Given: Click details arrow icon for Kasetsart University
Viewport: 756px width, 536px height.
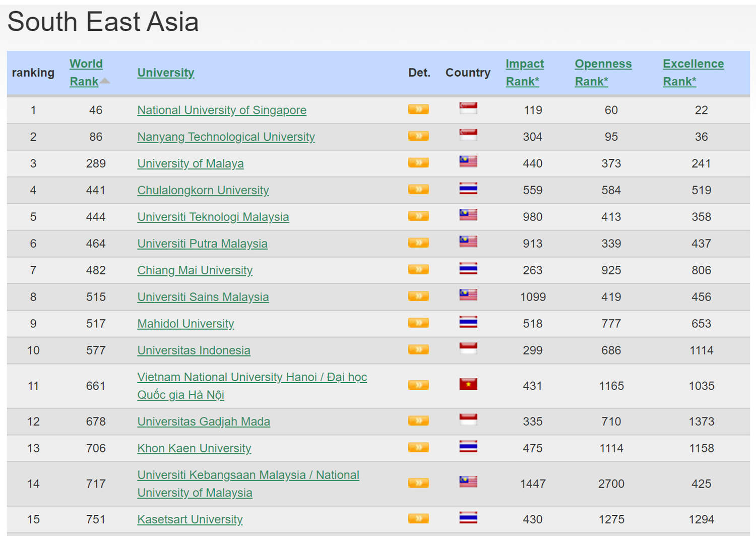Looking at the screenshot, I should coord(418,519).
